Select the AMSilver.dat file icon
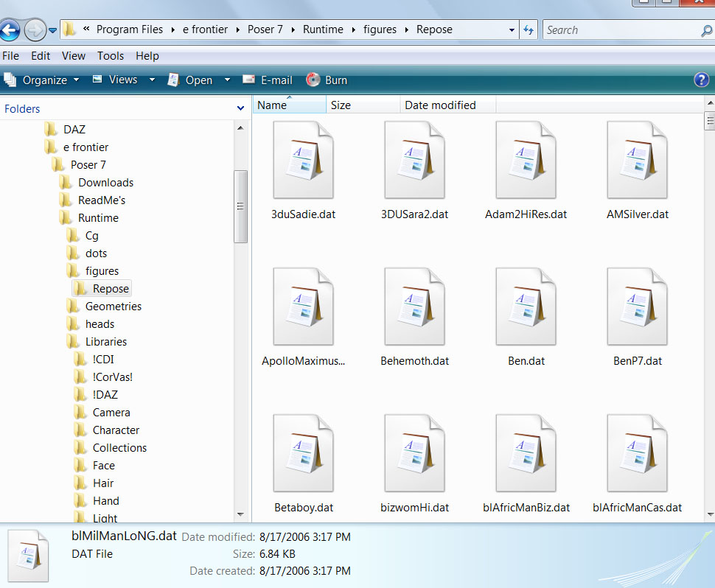Image resolution: width=715 pixels, height=588 pixels. [637, 161]
